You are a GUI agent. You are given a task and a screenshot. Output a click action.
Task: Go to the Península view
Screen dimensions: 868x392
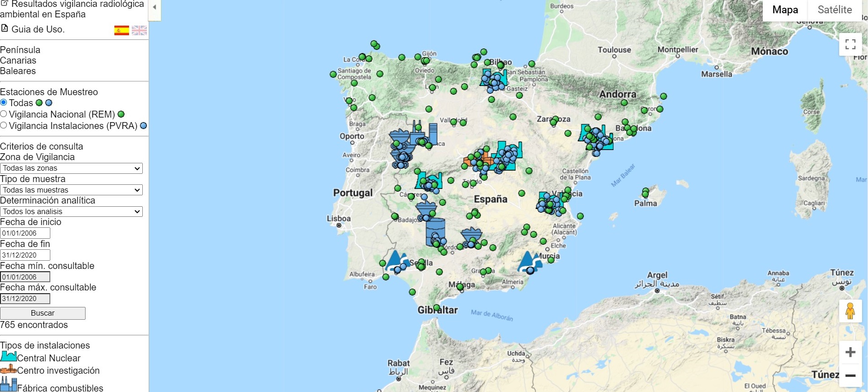20,50
